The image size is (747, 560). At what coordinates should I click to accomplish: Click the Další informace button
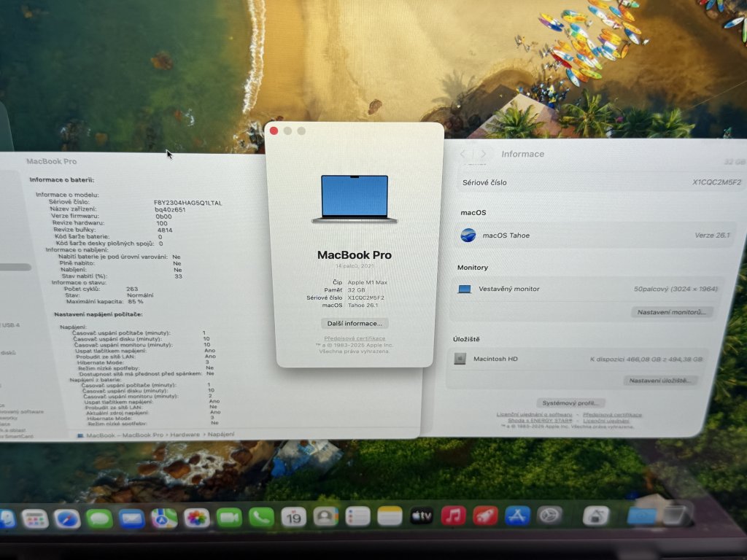(355, 323)
